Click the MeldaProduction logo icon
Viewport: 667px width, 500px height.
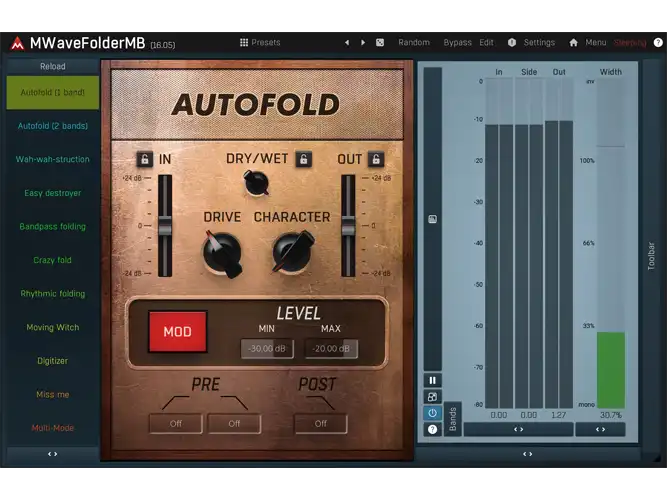pos(17,43)
